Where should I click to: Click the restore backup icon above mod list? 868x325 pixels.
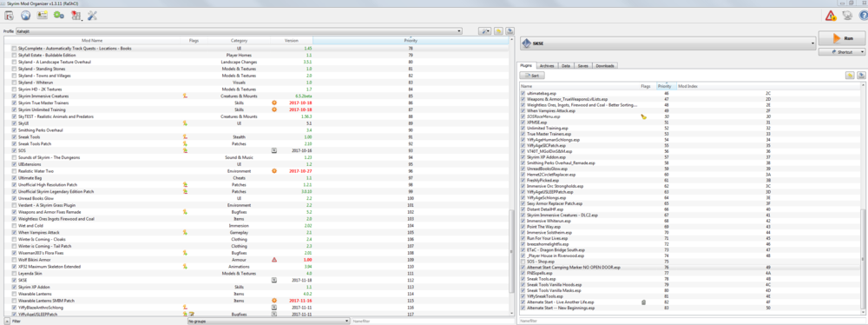pos(498,31)
